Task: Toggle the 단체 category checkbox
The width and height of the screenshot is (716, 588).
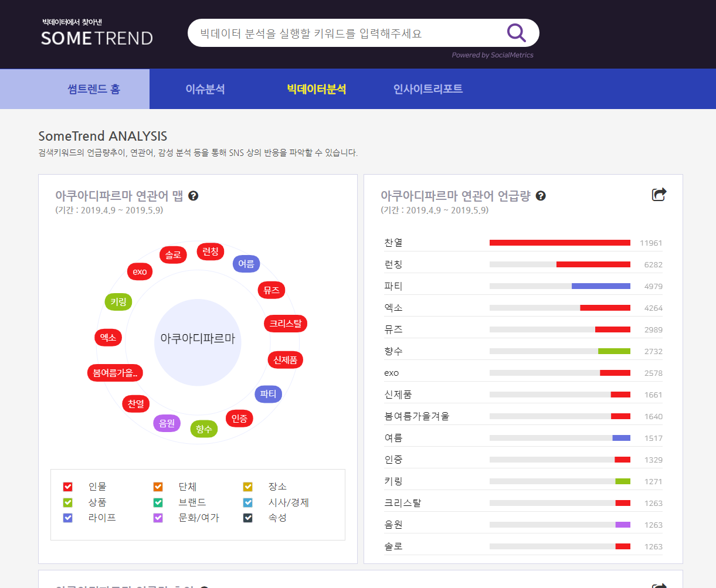Action: 158,487
